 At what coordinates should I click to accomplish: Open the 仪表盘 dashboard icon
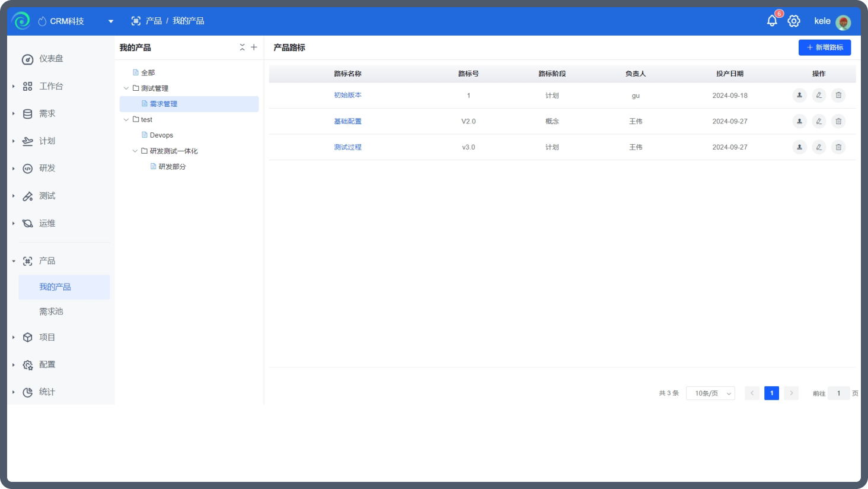(27, 59)
